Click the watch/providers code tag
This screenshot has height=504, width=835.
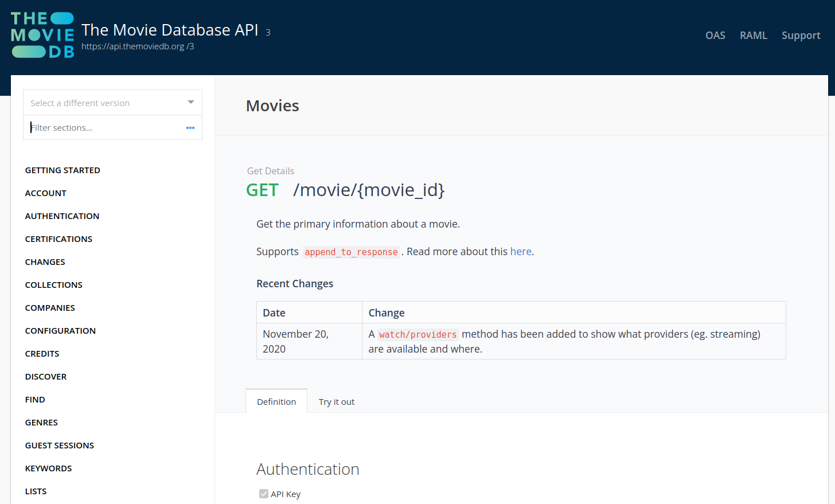[x=417, y=335]
